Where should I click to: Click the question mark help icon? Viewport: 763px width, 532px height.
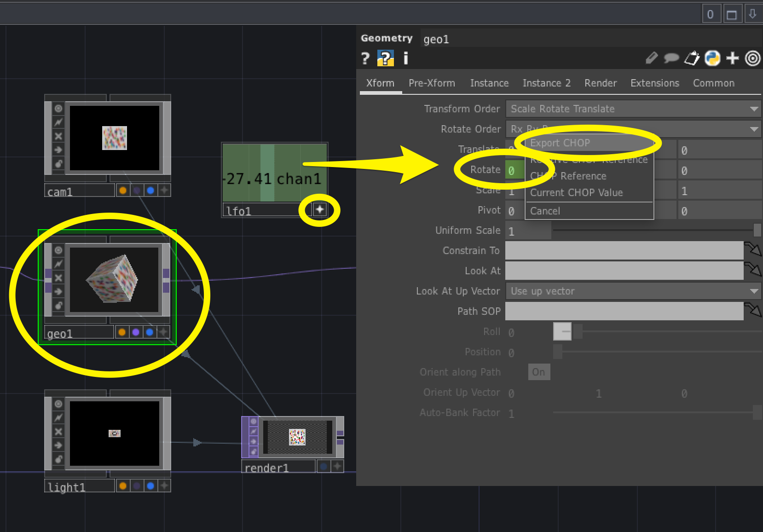click(365, 58)
